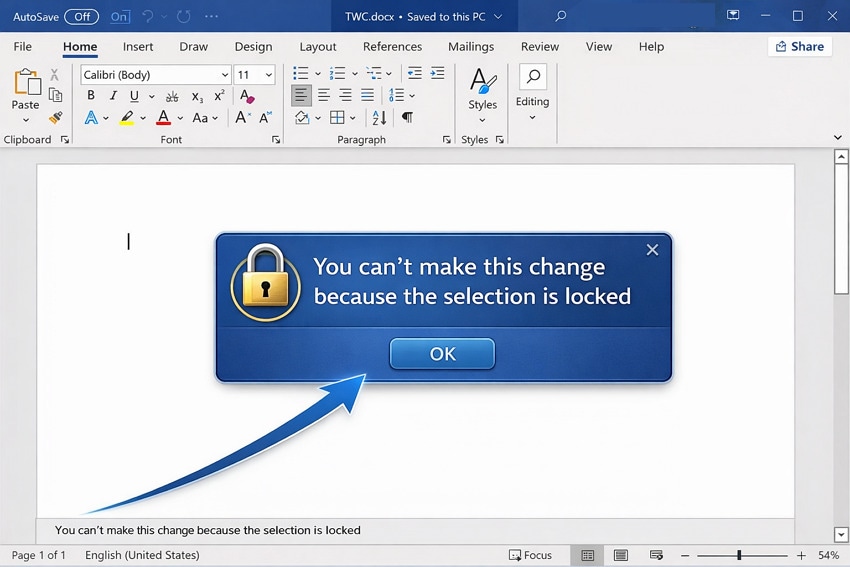Toggle Underline formatting
The width and height of the screenshot is (850, 567).
point(134,96)
